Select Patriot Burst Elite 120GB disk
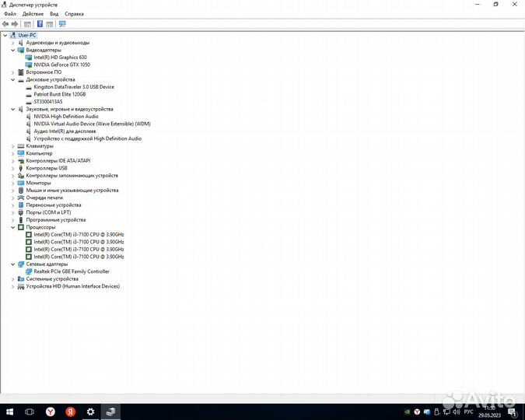The width and height of the screenshot is (525, 420). point(59,94)
